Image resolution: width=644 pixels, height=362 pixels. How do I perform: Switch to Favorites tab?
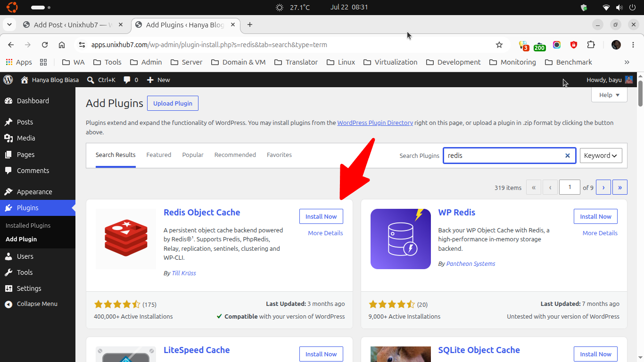point(279,155)
